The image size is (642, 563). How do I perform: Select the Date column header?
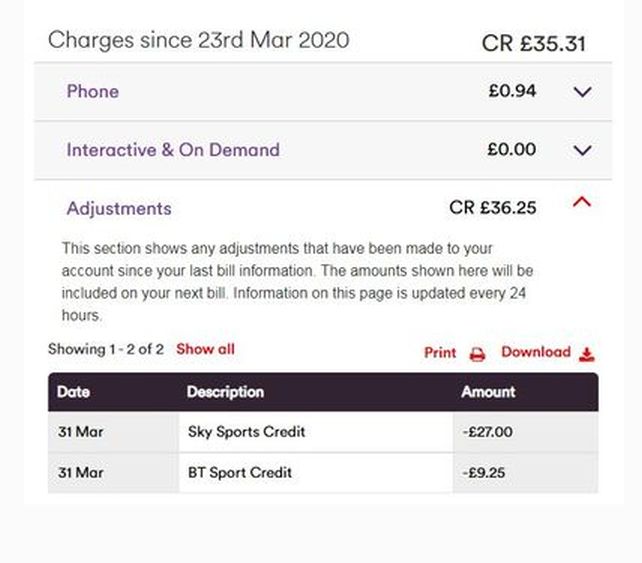[73, 392]
